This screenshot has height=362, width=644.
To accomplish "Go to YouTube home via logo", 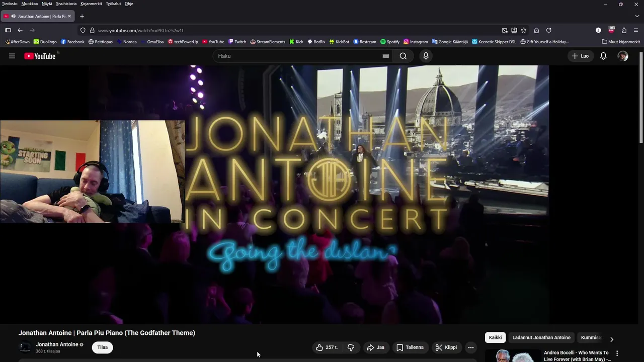I will (x=40, y=56).
